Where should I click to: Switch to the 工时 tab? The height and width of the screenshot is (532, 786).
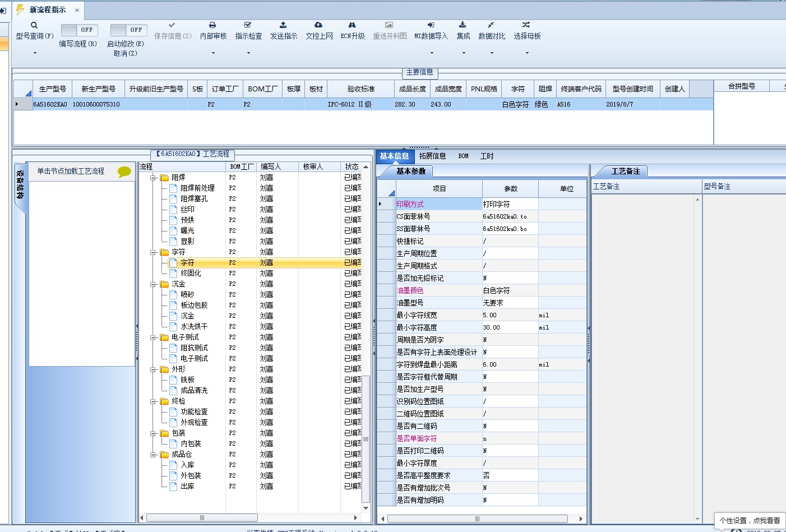coord(487,156)
